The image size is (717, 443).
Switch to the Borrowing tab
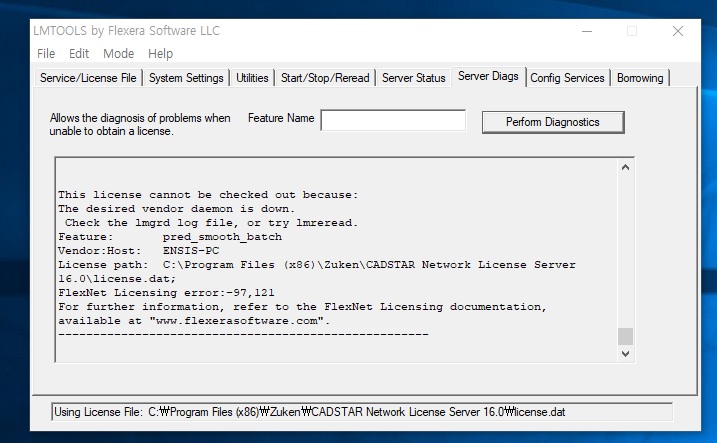640,78
